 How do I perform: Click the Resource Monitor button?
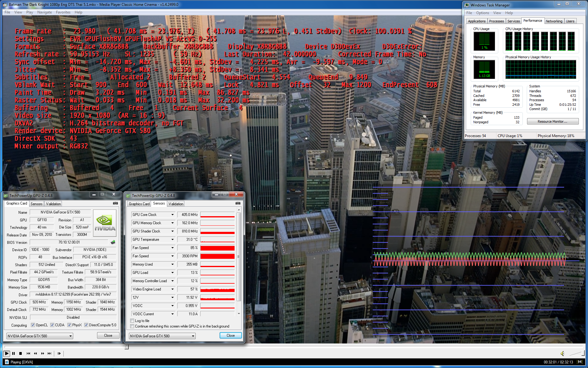pos(552,121)
